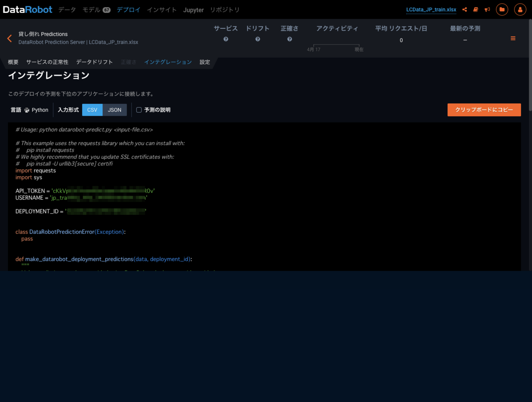Viewport: 532px width, 402px height.
Task: Click the help icon under ドリフト
Action: tap(258, 39)
